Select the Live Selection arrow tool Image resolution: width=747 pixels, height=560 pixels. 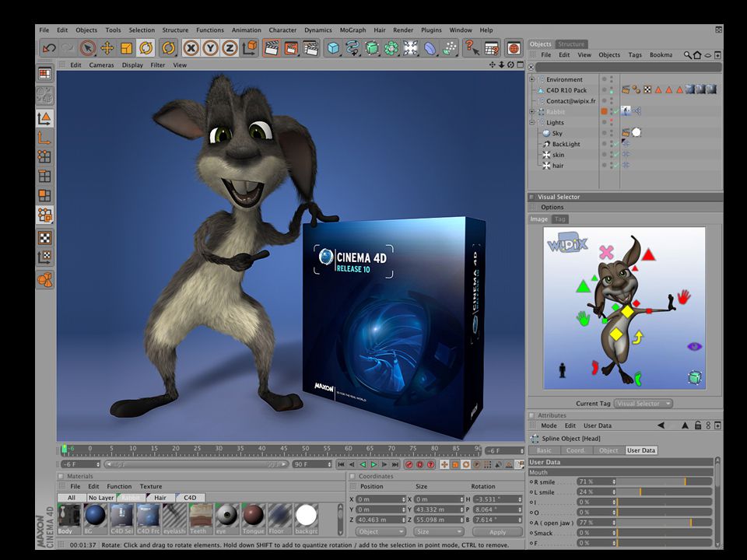[88, 48]
